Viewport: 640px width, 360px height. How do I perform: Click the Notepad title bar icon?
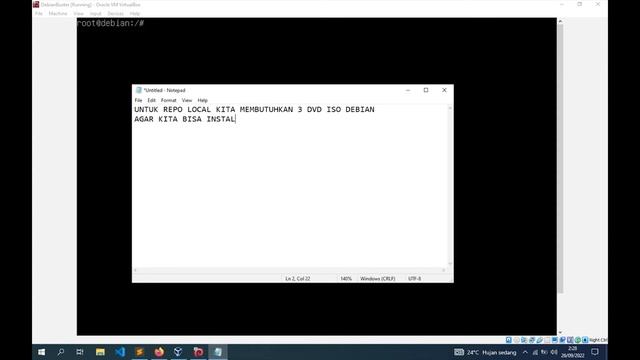(138, 90)
